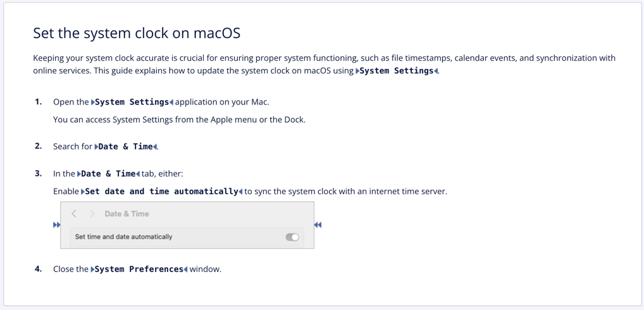Click the closing marker after System Settings in intro
Viewport: 644px width, 310px height.
436,71
